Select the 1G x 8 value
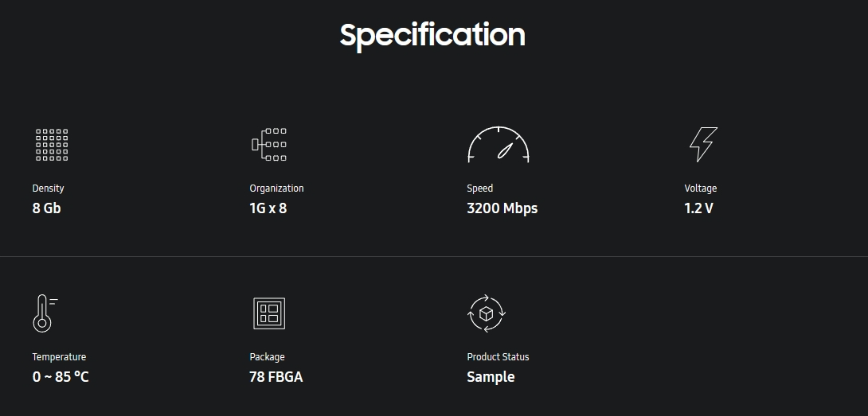The image size is (868, 416). tap(268, 208)
